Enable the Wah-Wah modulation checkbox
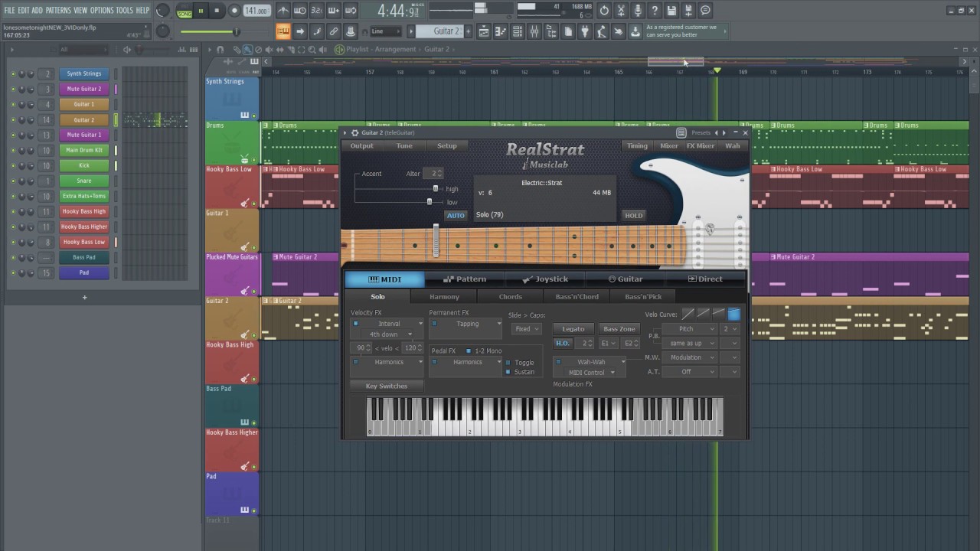 point(558,362)
